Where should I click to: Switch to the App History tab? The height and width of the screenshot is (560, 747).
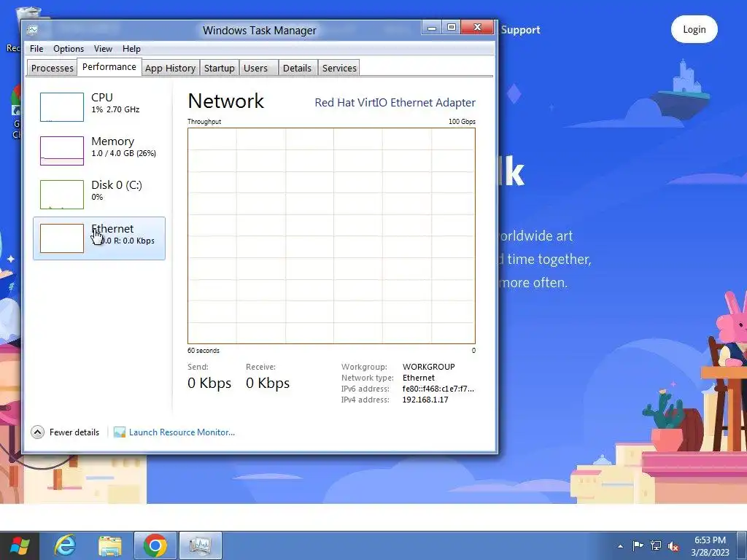[170, 68]
